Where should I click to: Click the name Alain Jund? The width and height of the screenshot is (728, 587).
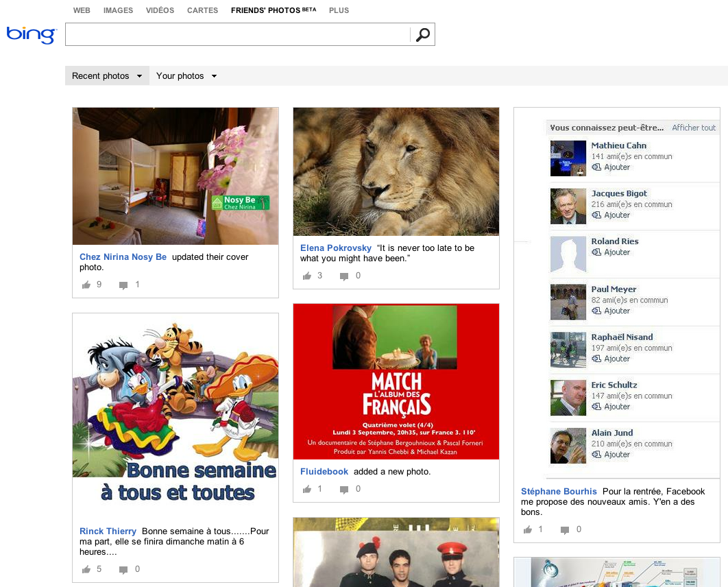[x=612, y=432]
